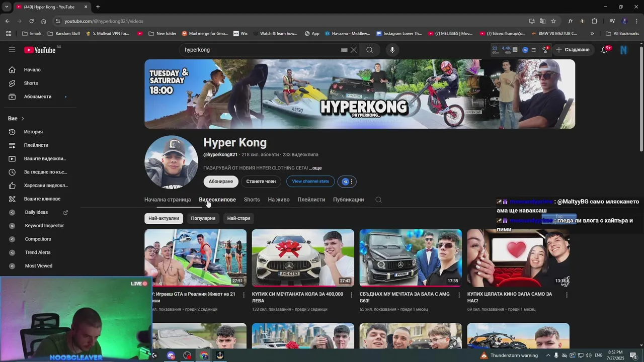Select the Най-стари filter chip
The height and width of the screenshot is (362, 644).
click(238, 218)
